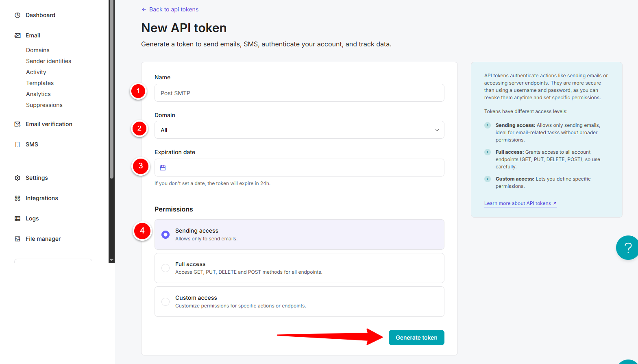Click the Email envelope icon in sidebar

17,35
